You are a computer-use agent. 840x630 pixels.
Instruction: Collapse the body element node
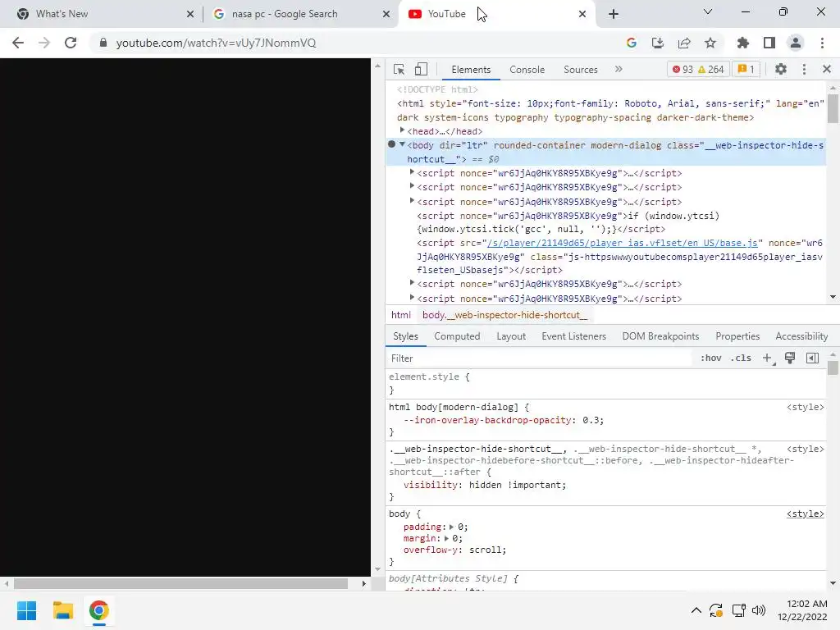[402, 144]
